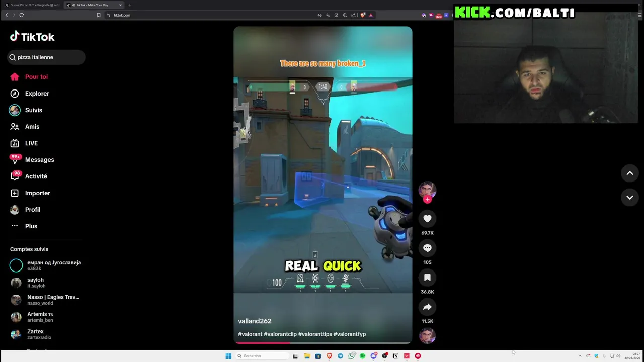Open the LIVE section
This screenshot has height=362, width=644.
pos(24,143)
